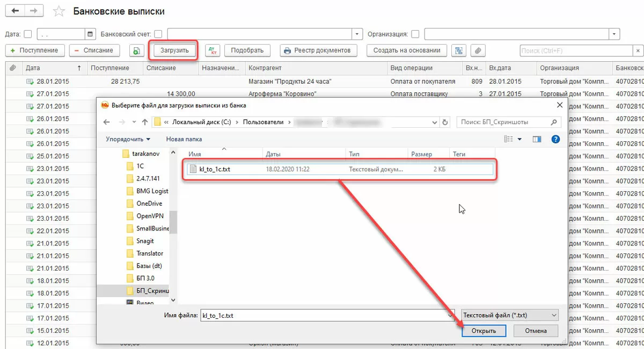Viewport: 644px width, 349px height.
Task: Sort the table by Контрагент column
Action: pyautogui.click(x=316, y=68)
